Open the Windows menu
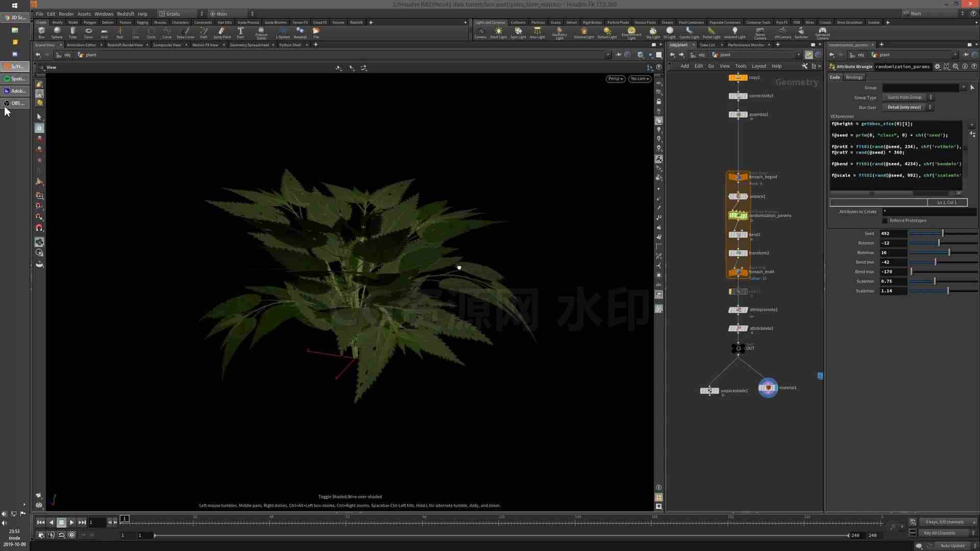The width and height of the screenshot is (980, 551). pyautogui.click(x=104, y=14)
